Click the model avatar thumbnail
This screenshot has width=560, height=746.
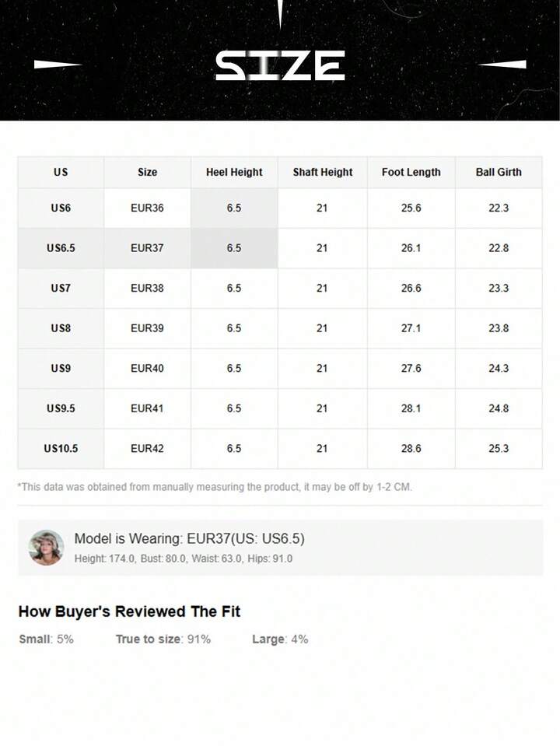(x=46, y=548)
